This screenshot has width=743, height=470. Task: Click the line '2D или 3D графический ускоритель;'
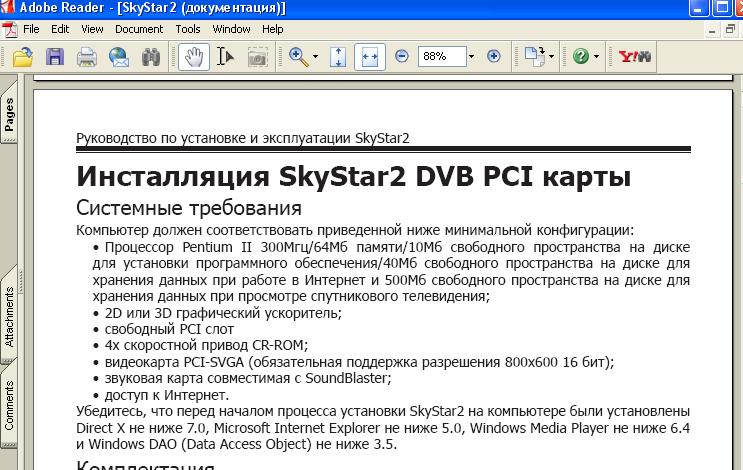coord(223,313)
